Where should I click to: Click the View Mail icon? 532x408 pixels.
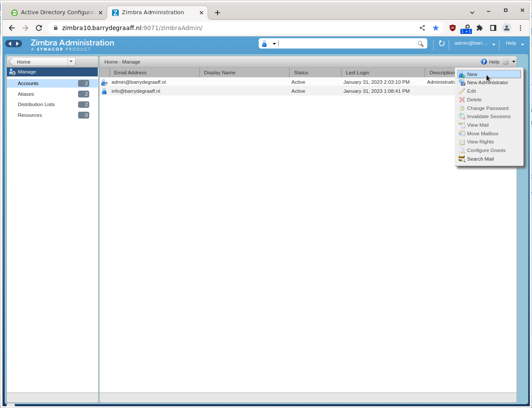tap(462, 125)
